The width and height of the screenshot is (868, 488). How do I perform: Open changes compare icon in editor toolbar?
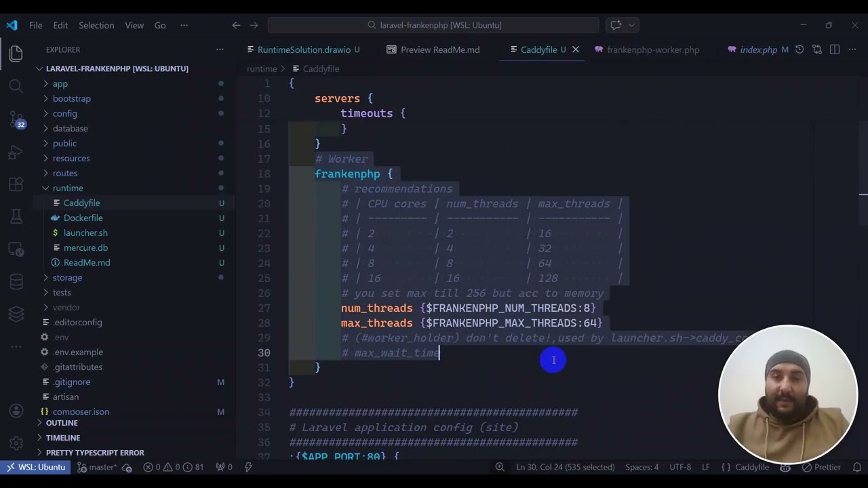(x=817, y=49)
